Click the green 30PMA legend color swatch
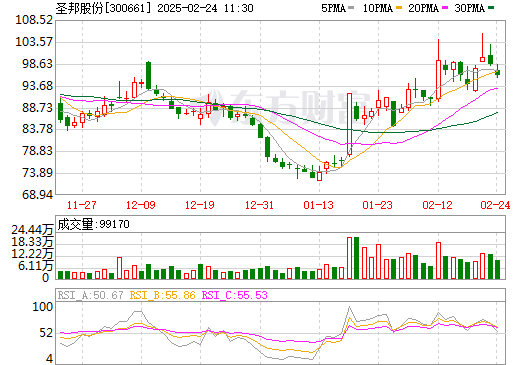Screen dimensions: 520x365 pyautogui.click(x=491, y=8)
